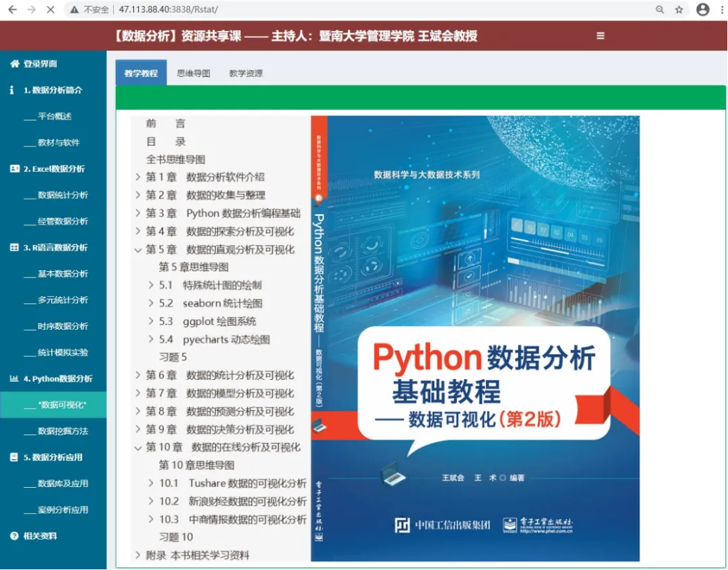Select 统计模拟实验 sidebar item
This screenshot has height=570, width=728.
click(53, 352)
